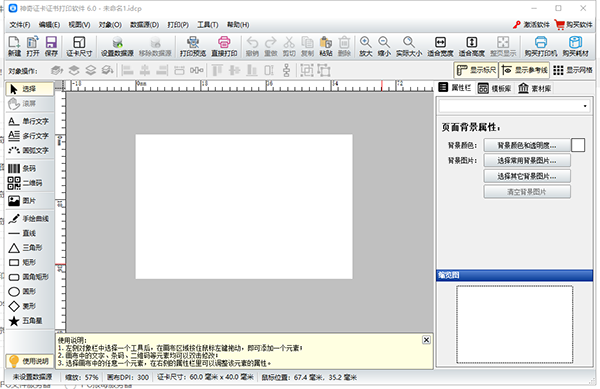This screenshot has width=600, height=389.
Task: Select the 手绘曲线 freehand curve tool
Action: [x=30, y=219]
